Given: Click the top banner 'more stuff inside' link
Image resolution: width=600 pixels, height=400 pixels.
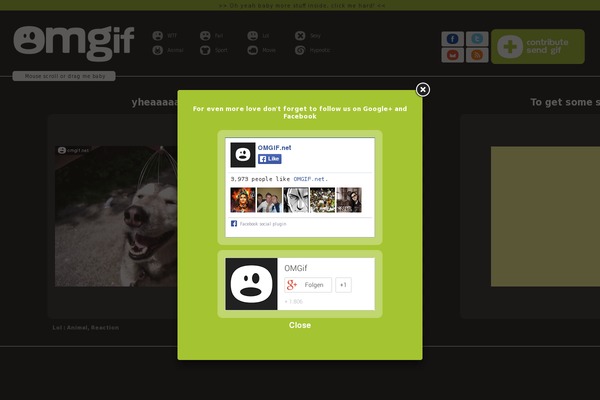Looking at the screenshot, I should pos(302,5).
